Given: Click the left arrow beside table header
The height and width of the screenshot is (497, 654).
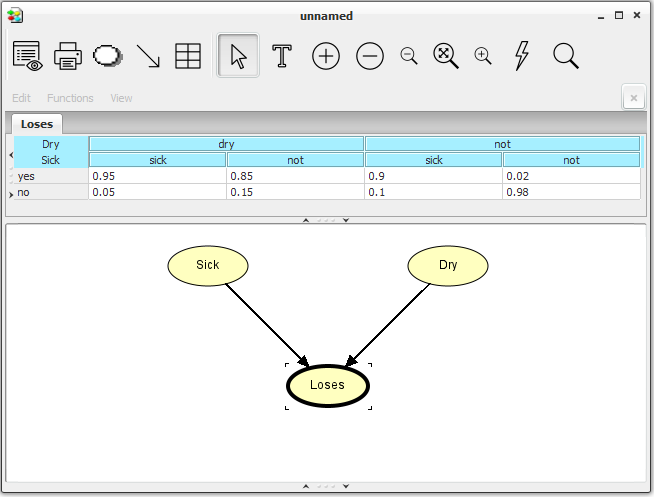Looking at the screenshot, I should click(x=11, y=155).
